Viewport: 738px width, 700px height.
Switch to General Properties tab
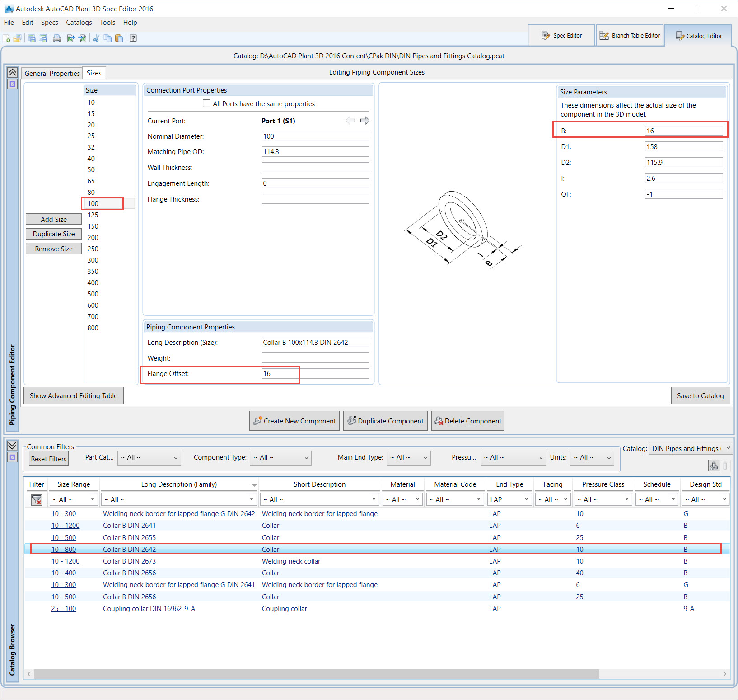52,73
